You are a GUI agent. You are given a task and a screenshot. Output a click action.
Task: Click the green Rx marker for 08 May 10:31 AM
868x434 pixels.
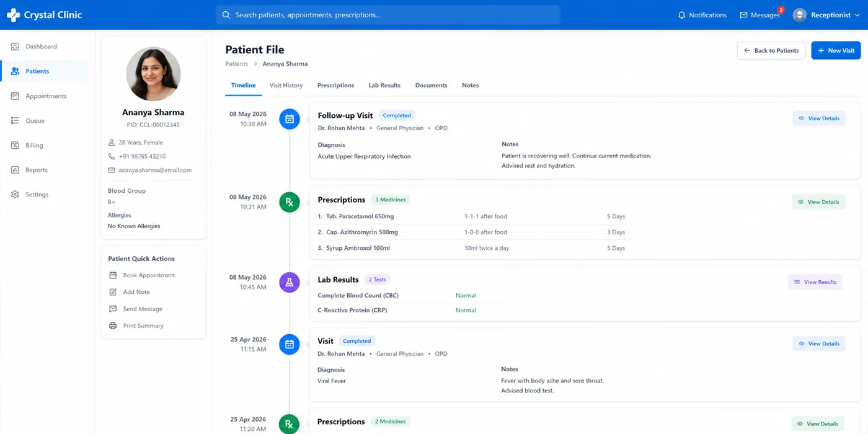tap(290, 201)
